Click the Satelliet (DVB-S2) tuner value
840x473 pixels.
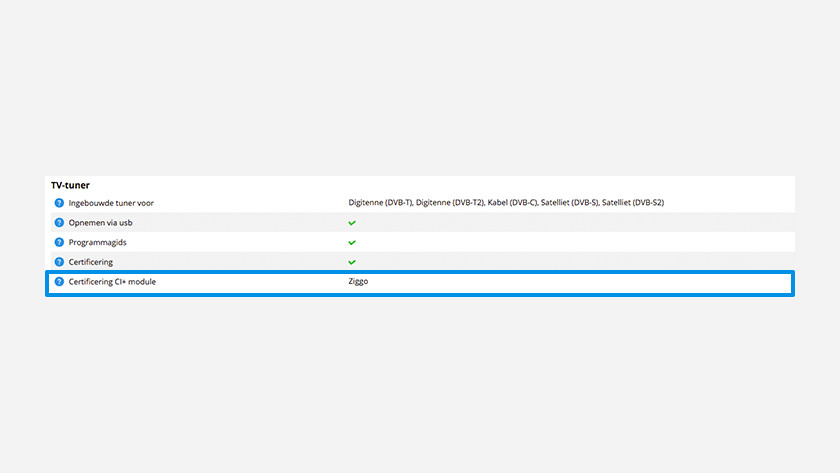tap(634, 203)
